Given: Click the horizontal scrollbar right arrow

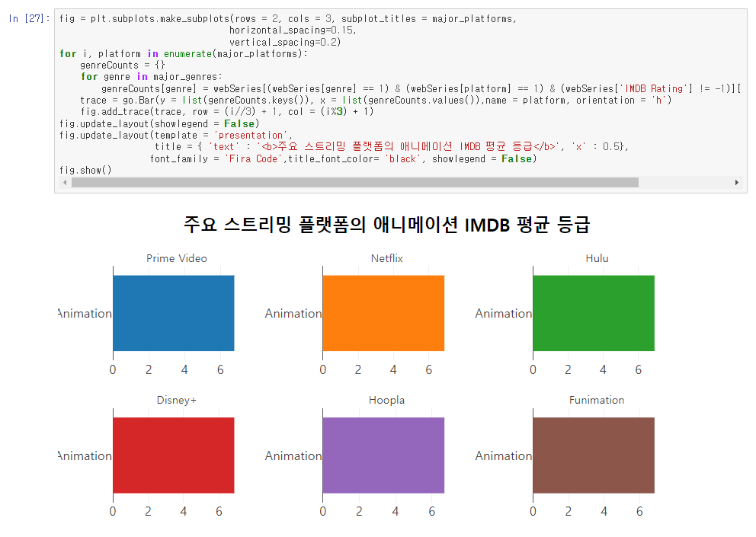Looking at the screenshot, I should tap(737, 182).
